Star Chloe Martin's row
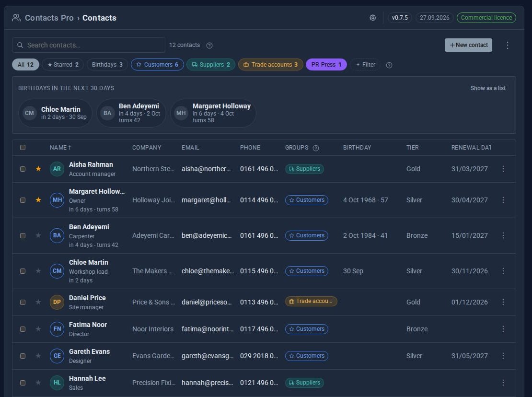532x397 pixels. 38,271
